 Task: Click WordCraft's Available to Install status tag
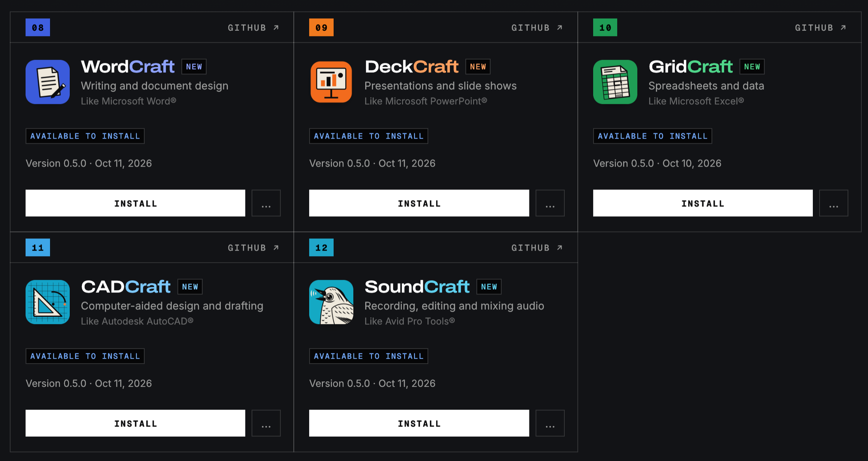85,136
